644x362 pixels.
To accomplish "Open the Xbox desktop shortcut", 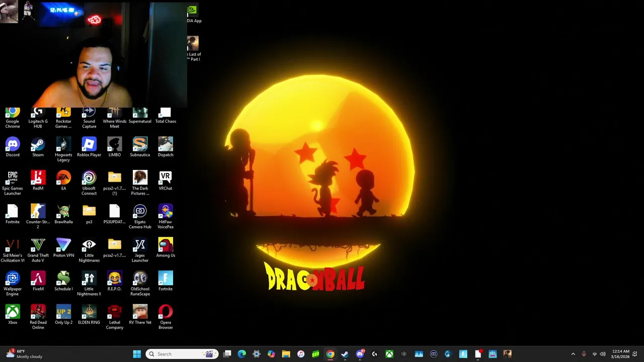I will point(13,315).
